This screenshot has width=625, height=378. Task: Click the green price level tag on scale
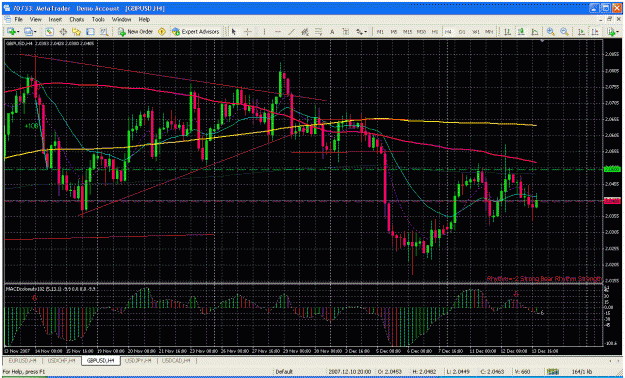[612, 169]
